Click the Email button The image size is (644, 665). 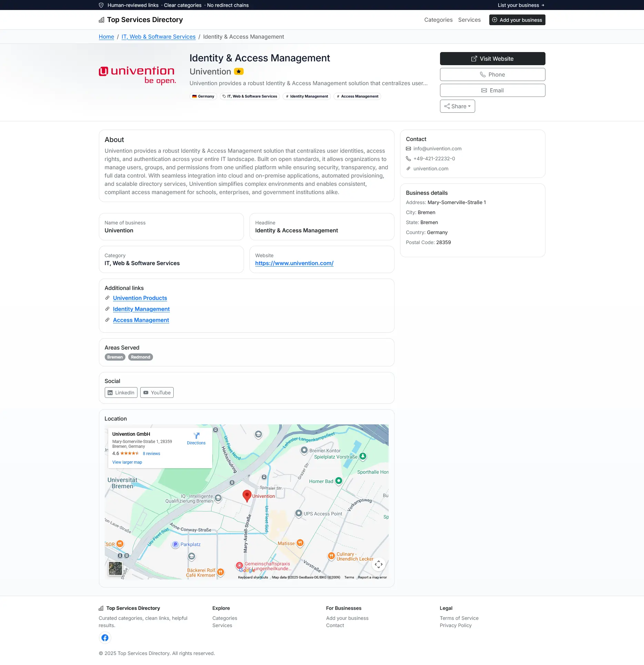492,90
